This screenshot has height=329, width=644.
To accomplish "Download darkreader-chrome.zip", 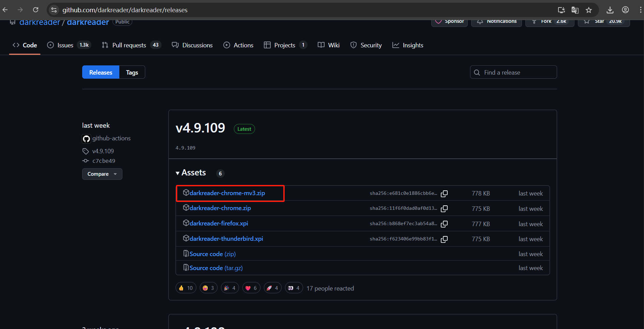I will coord(220,208).
